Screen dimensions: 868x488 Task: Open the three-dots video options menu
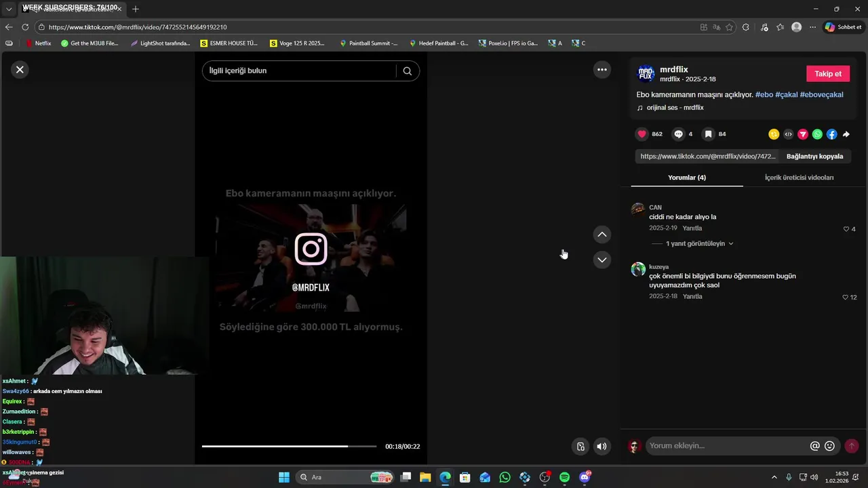[601, 69]
